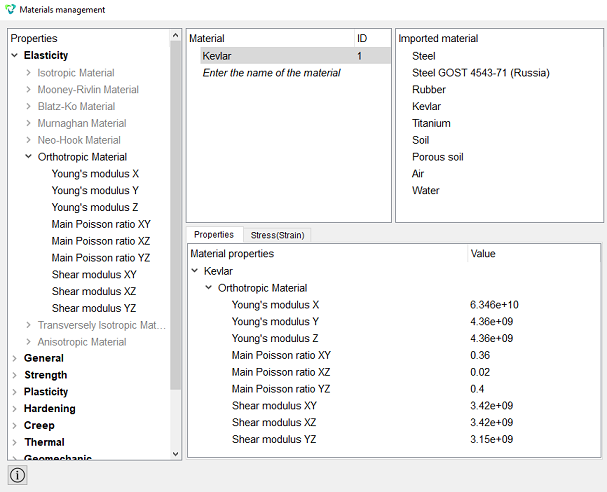Collapse the Elasticity category
Image resolution: width=607 pixels, height=492 pixels.
click(15, 55)
